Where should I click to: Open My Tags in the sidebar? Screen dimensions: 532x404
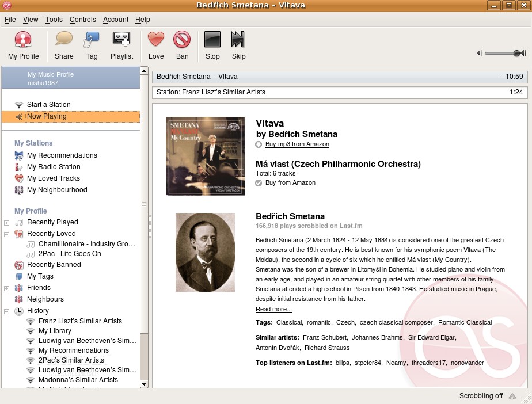click(x=40, y=276)
